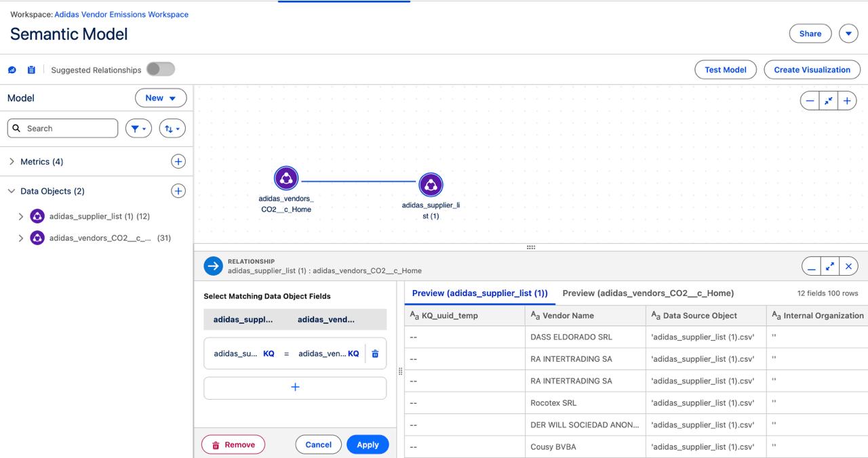The height and width of the screenshot is (458, 868).
Task: Add a data object with plus icon
Action: click(178, 191)
